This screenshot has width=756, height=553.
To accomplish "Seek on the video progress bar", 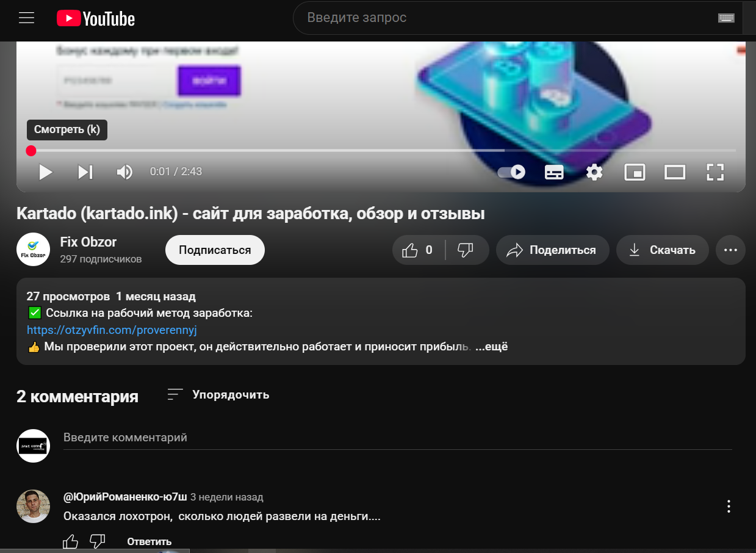I will coord(381,150).
